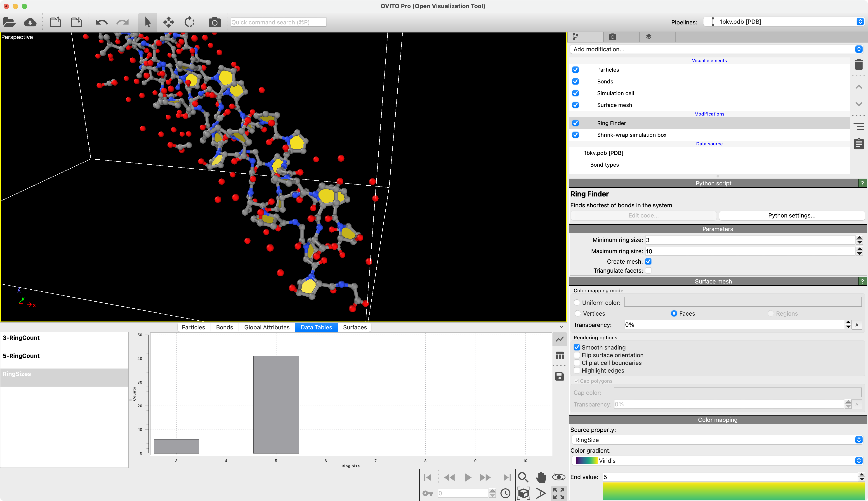Select the 5-RingCount data table entry
The width and height of the screenshot is (868, 501).
pos(21,356)
